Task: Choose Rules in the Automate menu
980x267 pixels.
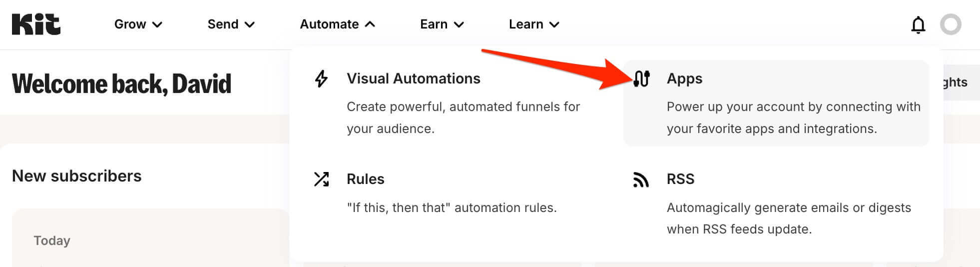Action: [x=365, y=179]
